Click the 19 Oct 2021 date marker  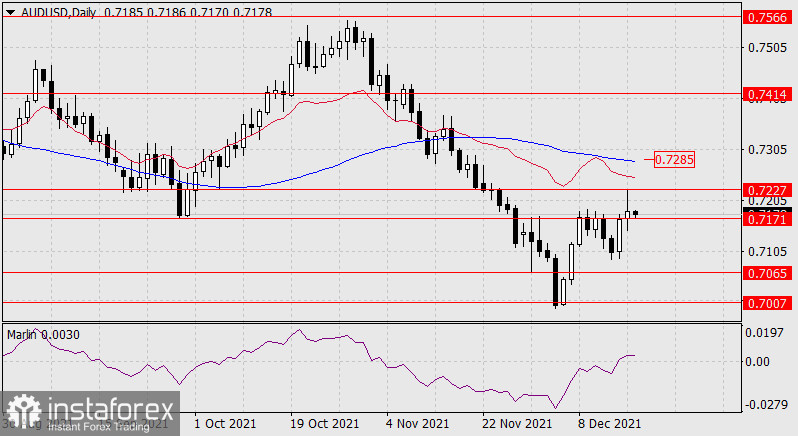point(323,424)
